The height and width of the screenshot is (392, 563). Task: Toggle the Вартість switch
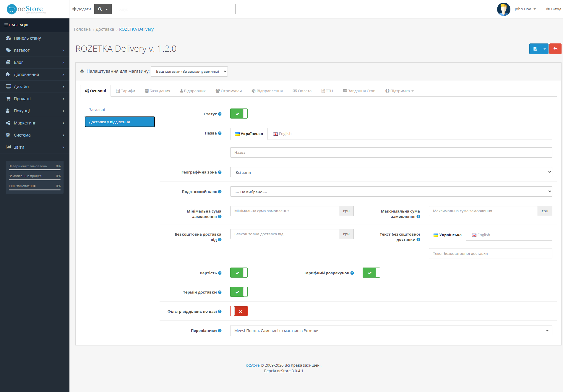239,273
